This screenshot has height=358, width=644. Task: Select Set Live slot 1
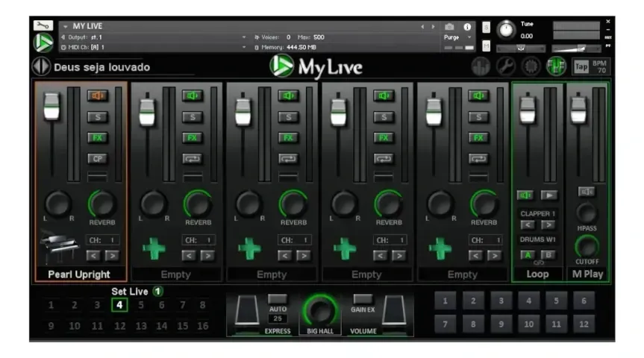pyautogui.click(x=51, y=305)
